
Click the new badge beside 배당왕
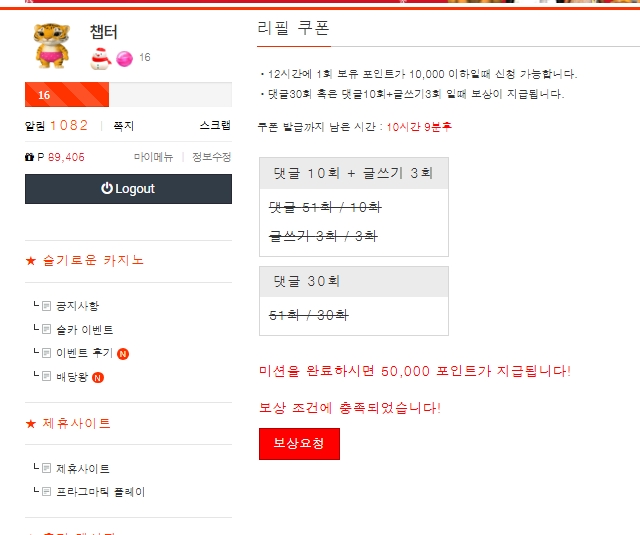point(98,377)
